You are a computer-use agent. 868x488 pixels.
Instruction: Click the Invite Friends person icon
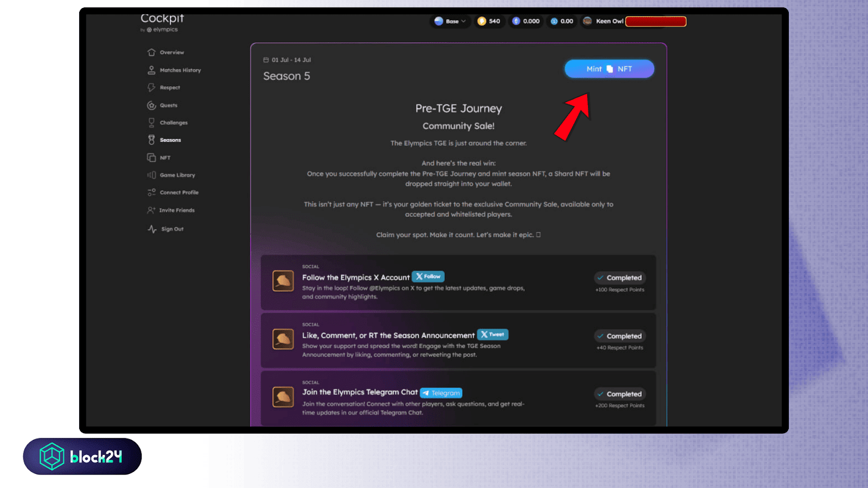[151, 210]
